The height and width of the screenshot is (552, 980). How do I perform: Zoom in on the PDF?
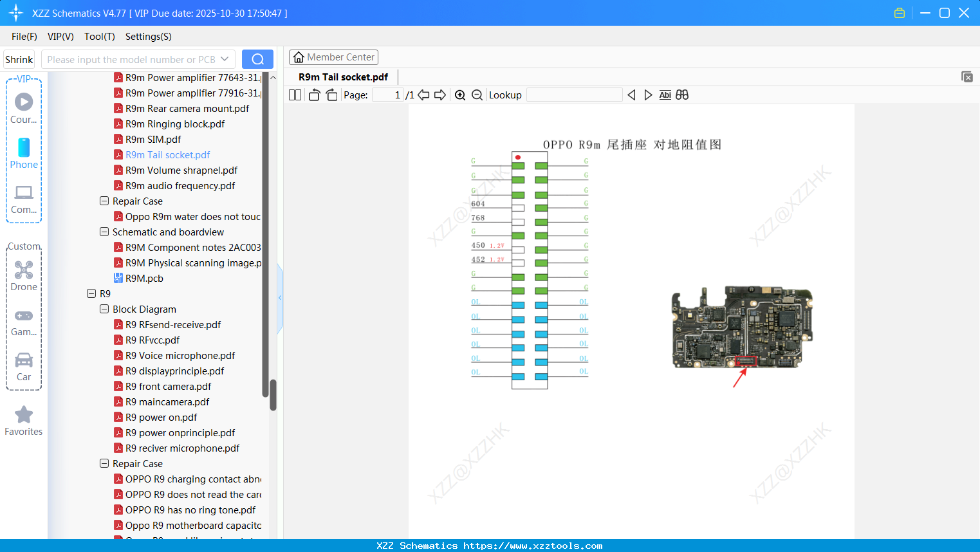[x=460, y=95]
